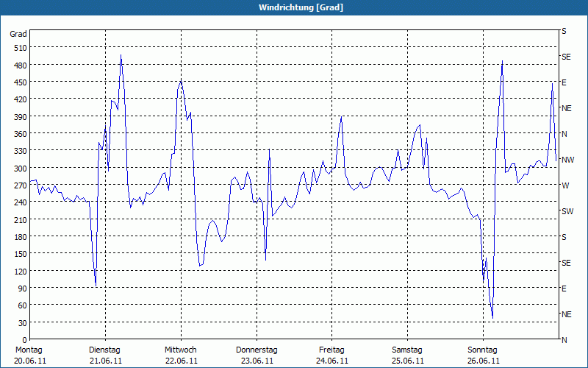Click the "Montag" day label
Screen dimensions: 588x368
pyautogui.click(x=29, y=350)
